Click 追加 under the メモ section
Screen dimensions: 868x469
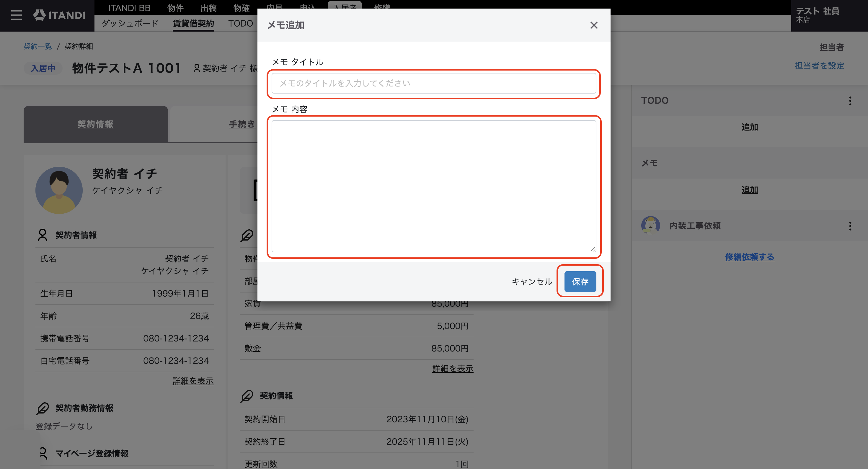click(x=749, y=190)
